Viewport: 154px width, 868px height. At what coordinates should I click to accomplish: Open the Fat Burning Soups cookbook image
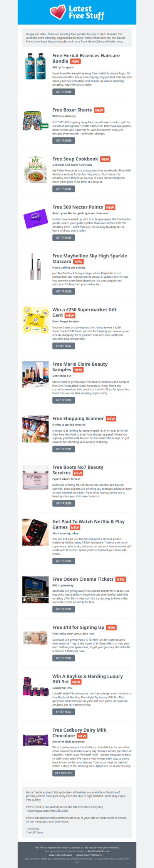tap(35, 169)
